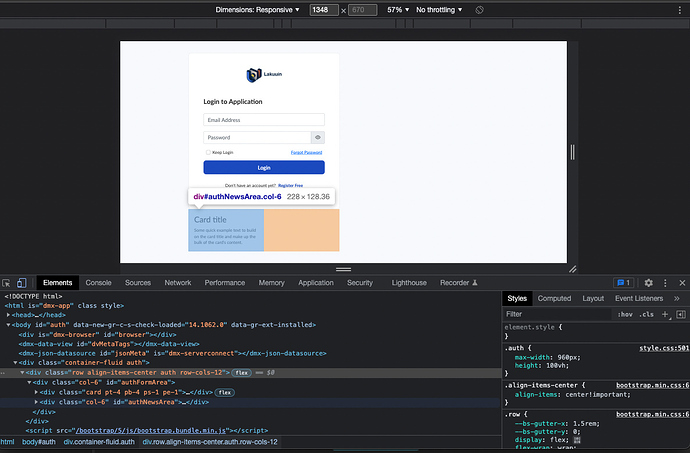Screen dimensions: 690x453
Task: Click the styles Filter field
Action: coord(557,314)
